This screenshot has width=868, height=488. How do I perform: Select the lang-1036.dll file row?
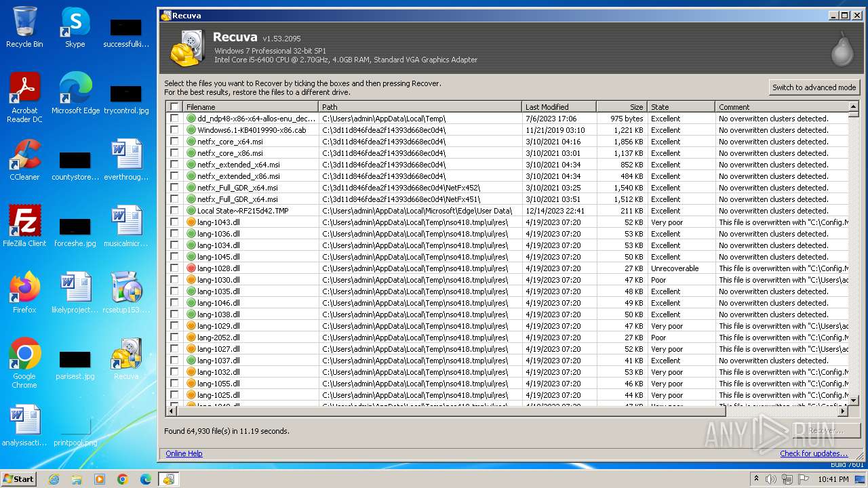507,234
